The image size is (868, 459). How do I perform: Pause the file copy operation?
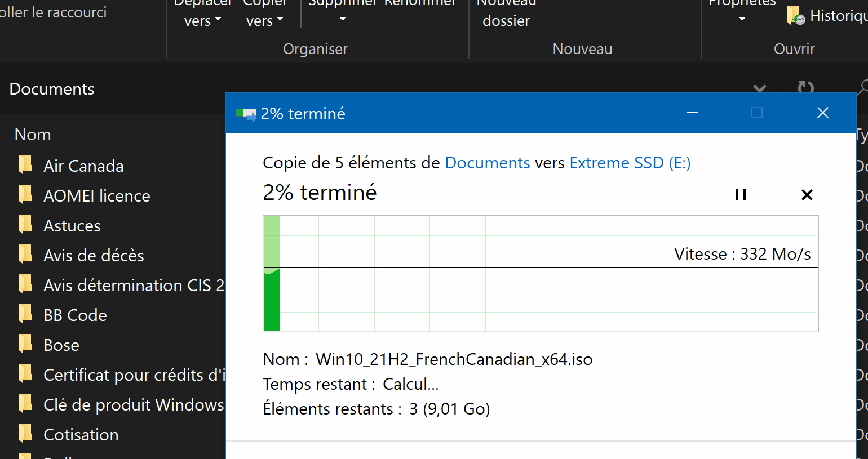tap(741, 195)
